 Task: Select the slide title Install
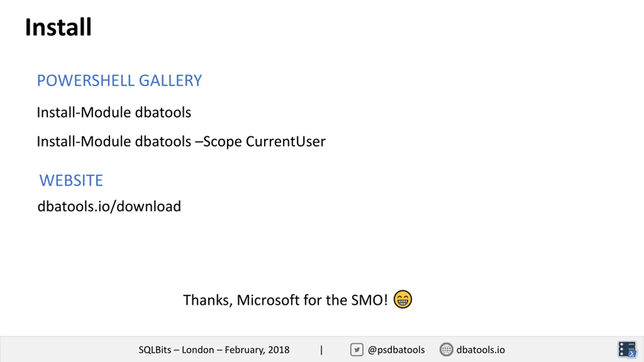point(58,27)
